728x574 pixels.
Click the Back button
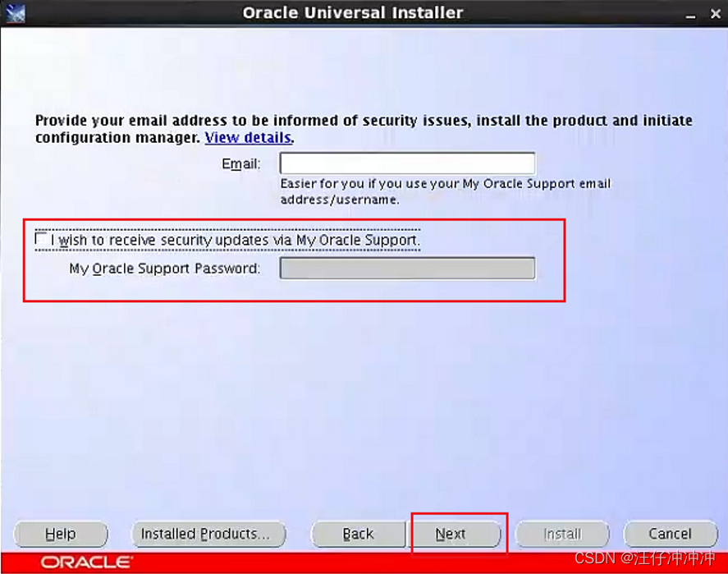(x=358, y=534)
